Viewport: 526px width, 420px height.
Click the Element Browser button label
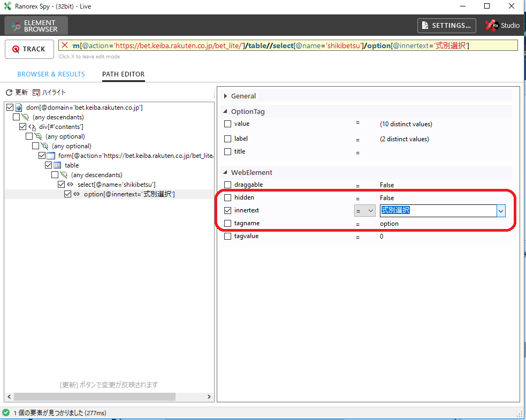pyautogui.click(x=41, y=26)
